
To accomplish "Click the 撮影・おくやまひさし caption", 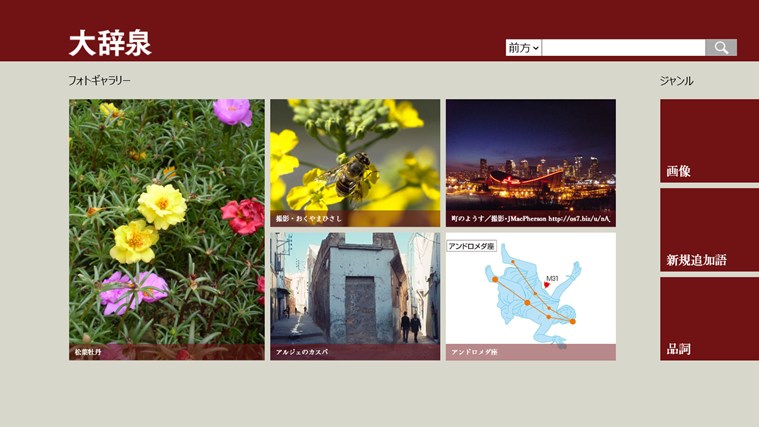I will pos(309,219).
